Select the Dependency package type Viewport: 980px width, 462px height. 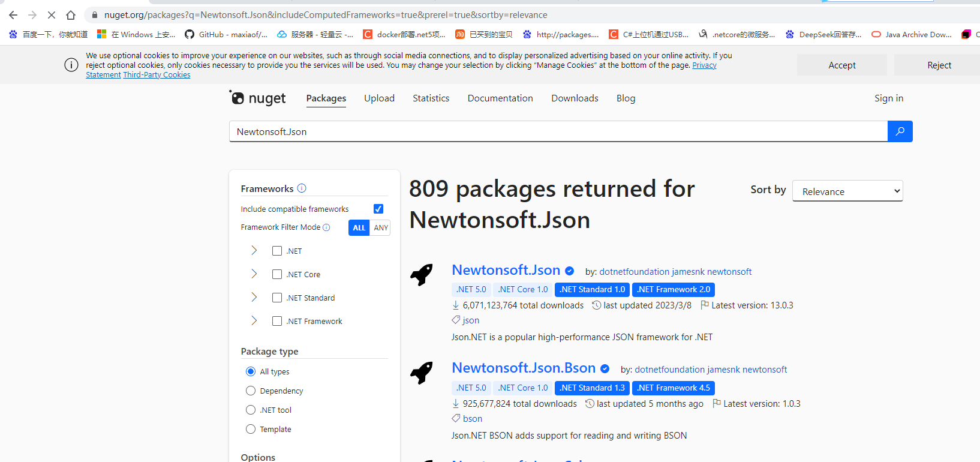[x=251, y=391]
